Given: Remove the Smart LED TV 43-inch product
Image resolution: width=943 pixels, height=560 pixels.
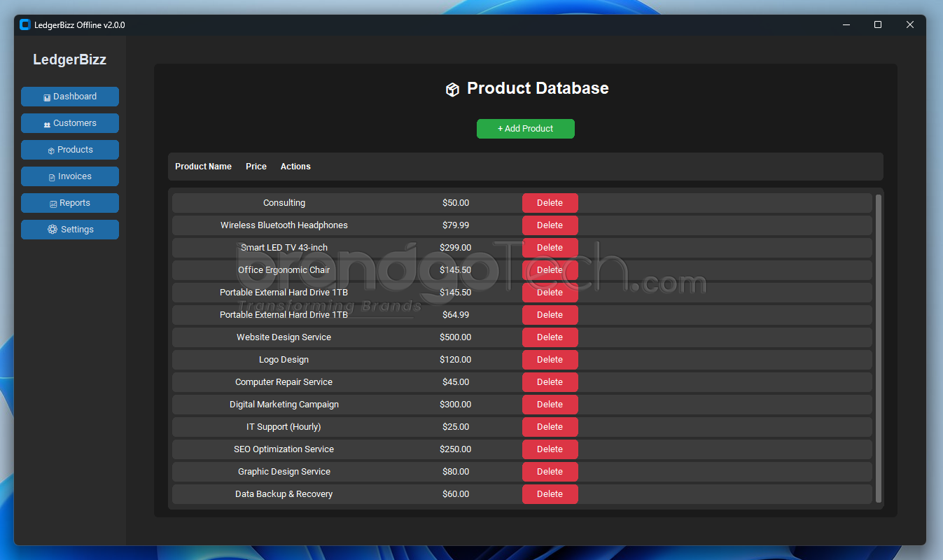Looking at the screenshot, I should point(550,248).
